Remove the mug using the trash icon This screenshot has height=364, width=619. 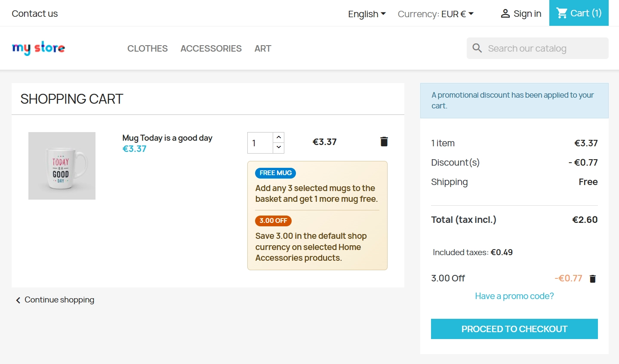pyautogui.click(x=384, y=141)
